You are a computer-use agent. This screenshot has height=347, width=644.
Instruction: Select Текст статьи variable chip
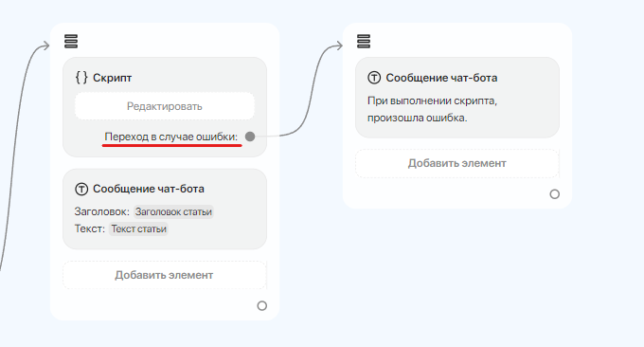pos(138,228)
